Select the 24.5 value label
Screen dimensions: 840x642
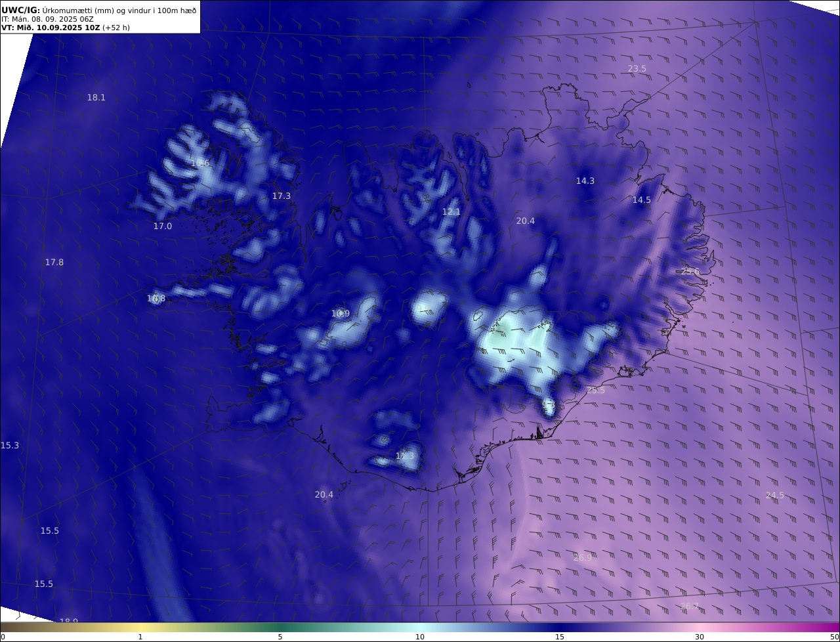pyautogui.click(x=775, y=496)
